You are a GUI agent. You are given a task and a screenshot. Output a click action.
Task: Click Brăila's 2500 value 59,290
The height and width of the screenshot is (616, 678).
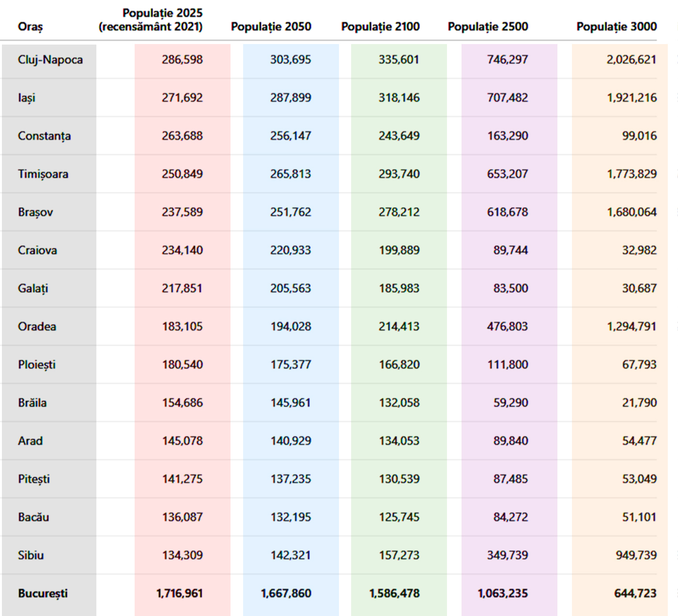coord(510,403)
